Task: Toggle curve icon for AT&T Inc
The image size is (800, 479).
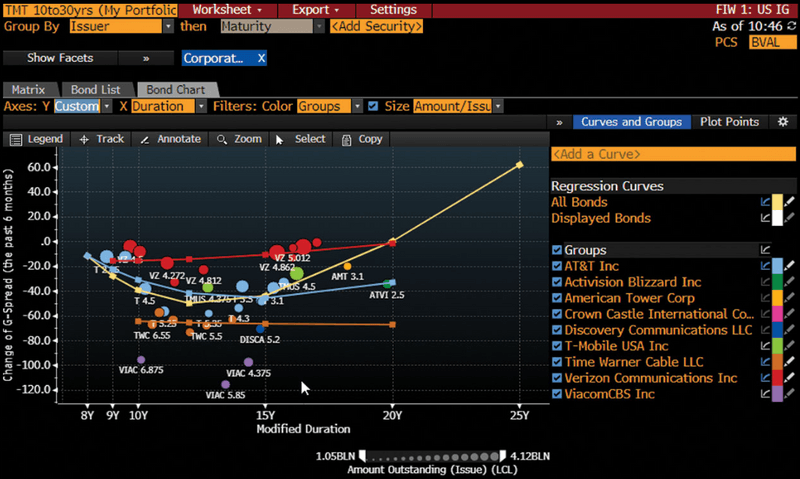Action: pyautogui.click(x=765, y=266)
